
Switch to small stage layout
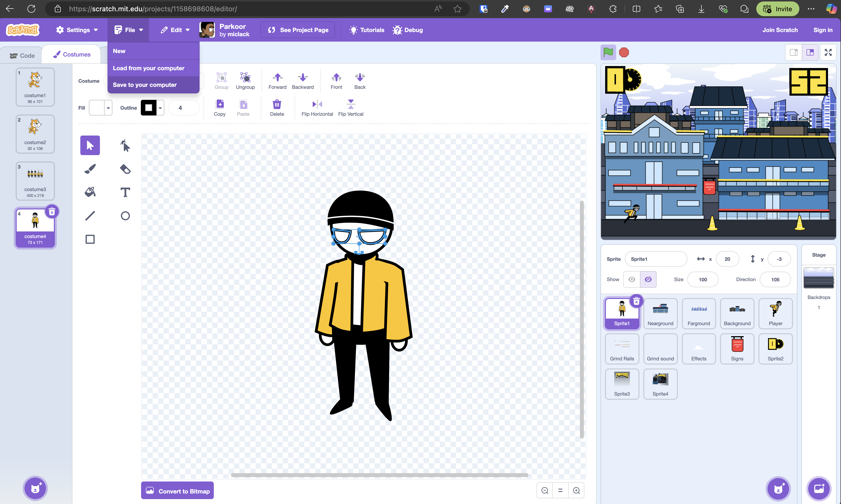pos(793,53)
